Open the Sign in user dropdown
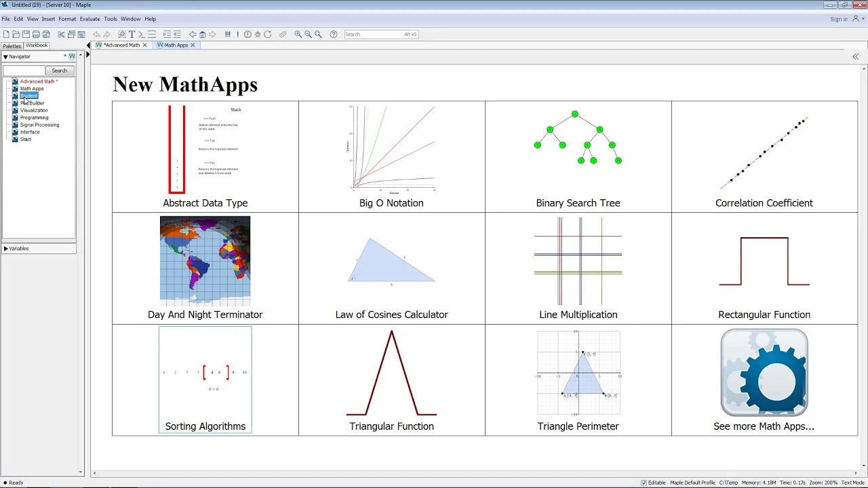This screenshot has height=488, width=868. tap(858, 19)
